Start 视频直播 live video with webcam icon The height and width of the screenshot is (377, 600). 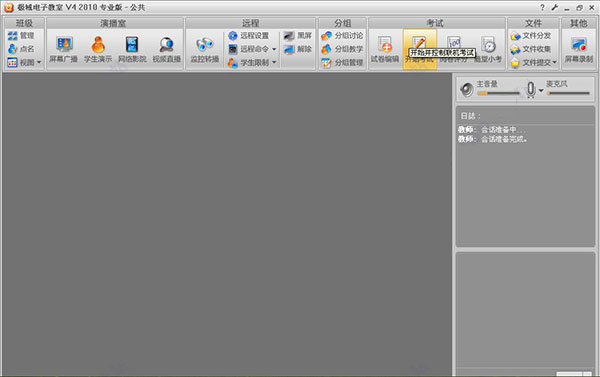166,50
